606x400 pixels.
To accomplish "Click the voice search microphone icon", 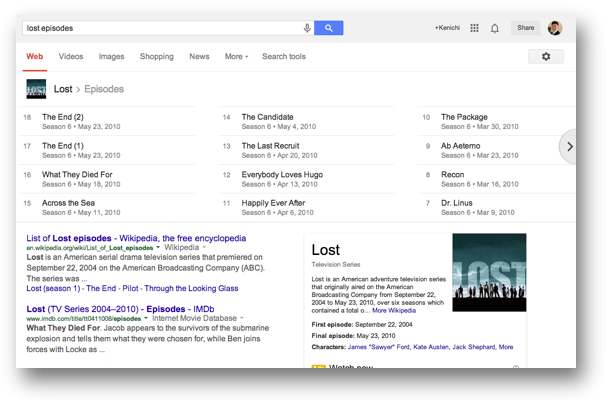I will pyautogui.click(x=307, y=28).
